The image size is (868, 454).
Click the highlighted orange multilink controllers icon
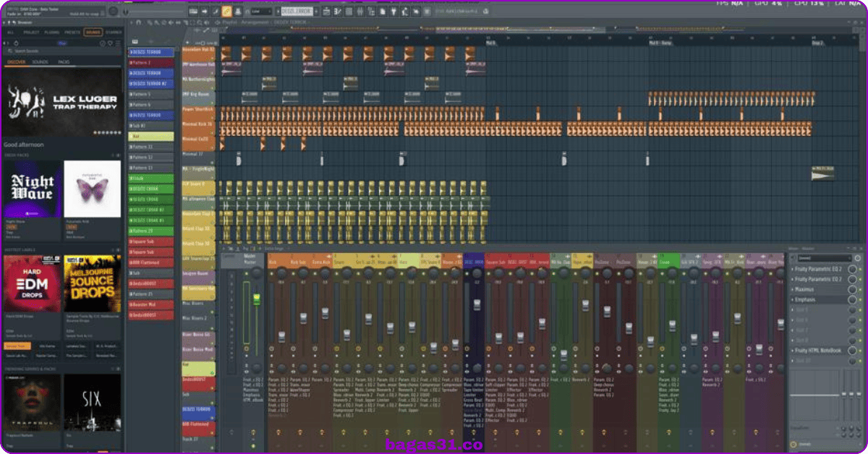click(x=226, y=12)
